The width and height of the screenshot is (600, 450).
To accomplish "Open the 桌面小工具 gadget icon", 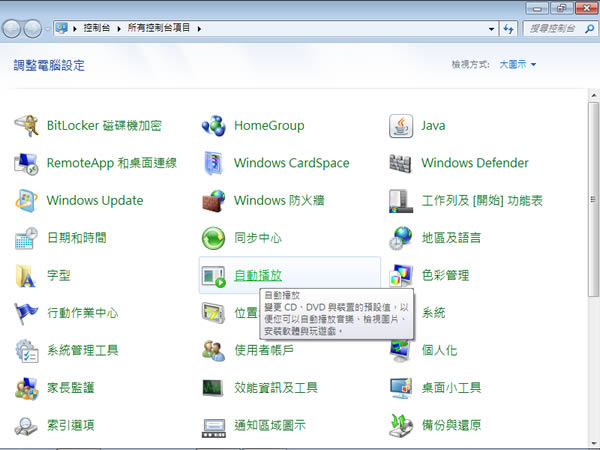I will click(x=401, y=388).
